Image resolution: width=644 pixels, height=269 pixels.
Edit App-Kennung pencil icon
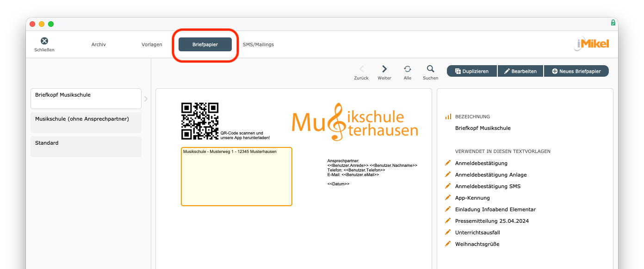pos(447,197)
